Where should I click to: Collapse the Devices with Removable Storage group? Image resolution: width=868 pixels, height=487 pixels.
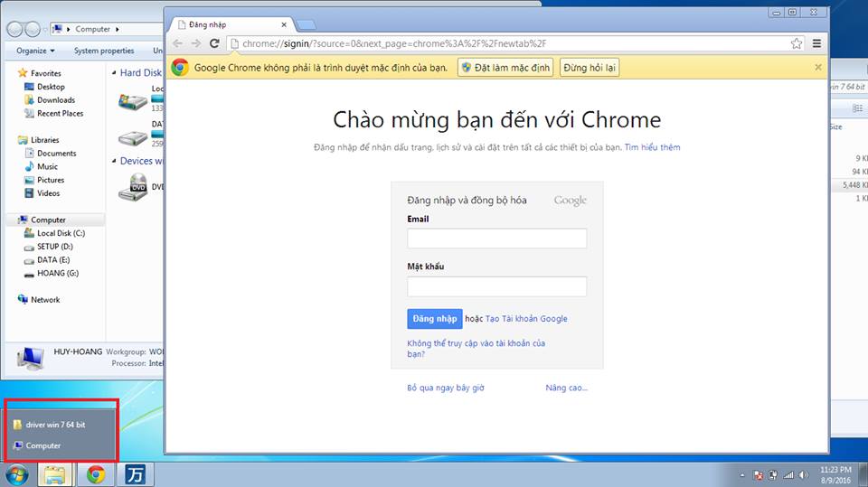click(114, 161)
